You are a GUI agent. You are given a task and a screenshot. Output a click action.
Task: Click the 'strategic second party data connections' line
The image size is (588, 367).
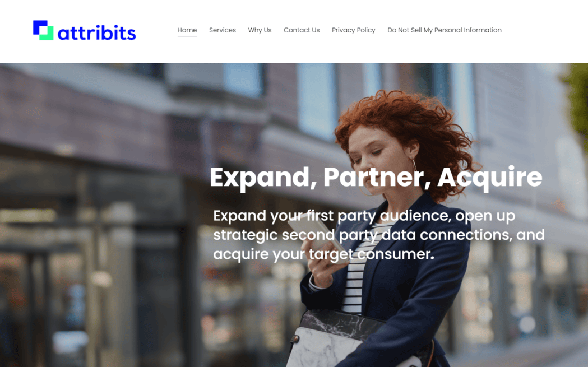(379, 235)
